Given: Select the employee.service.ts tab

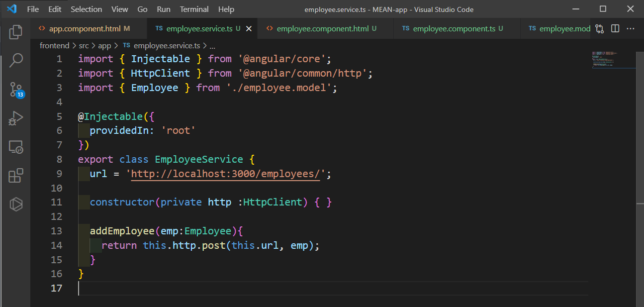Looking at the screenshot, I should pyautogui.click(x=202, y=29).
